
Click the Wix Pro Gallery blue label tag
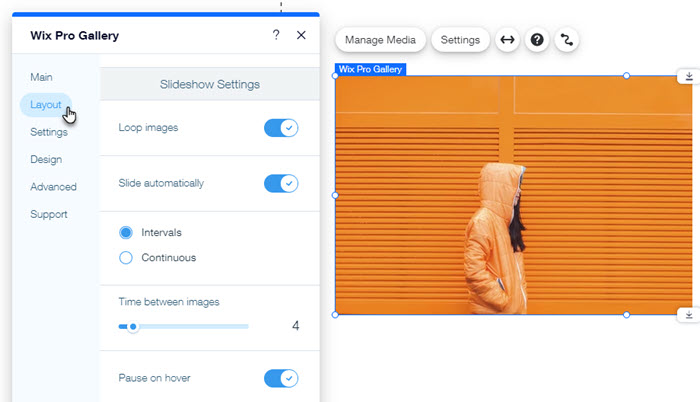371,69
